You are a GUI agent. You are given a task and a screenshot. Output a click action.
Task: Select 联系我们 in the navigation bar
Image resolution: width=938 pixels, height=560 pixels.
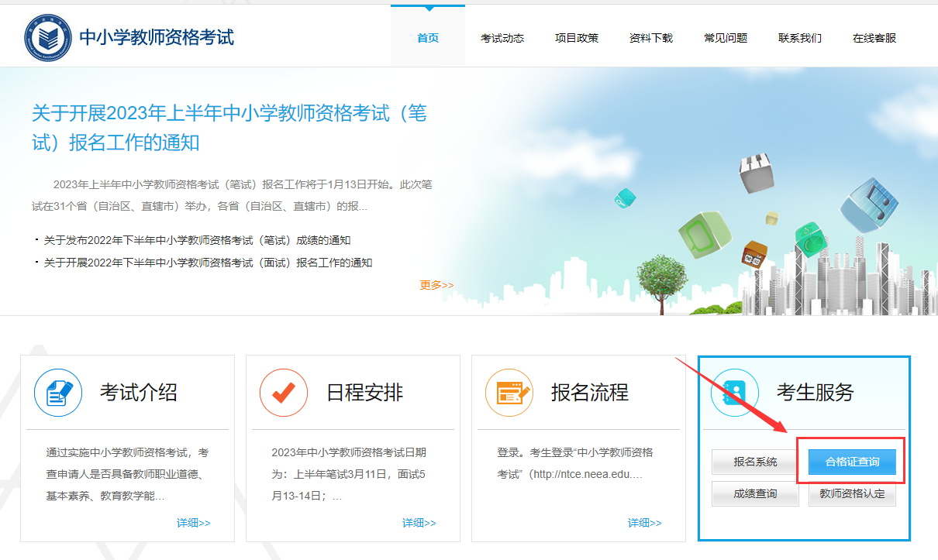(x=799, y=36)
